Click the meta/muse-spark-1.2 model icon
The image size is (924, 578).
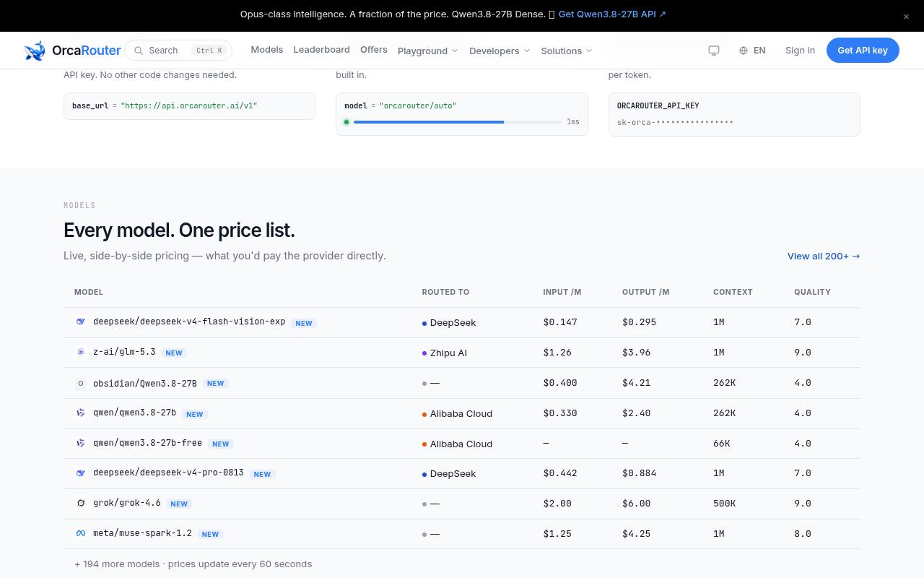click(x=81, y=534)
